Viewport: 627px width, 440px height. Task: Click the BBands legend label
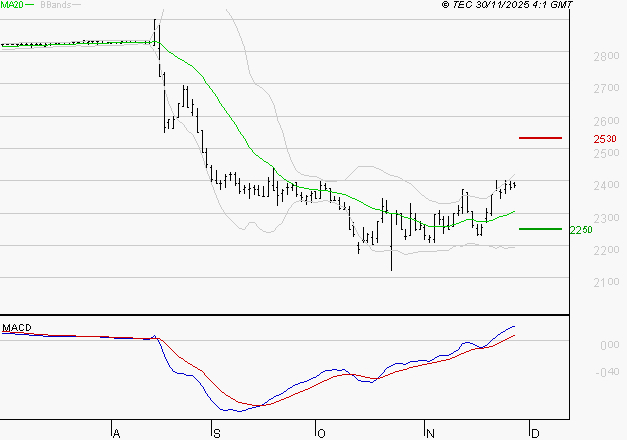(x=54, y=5)
